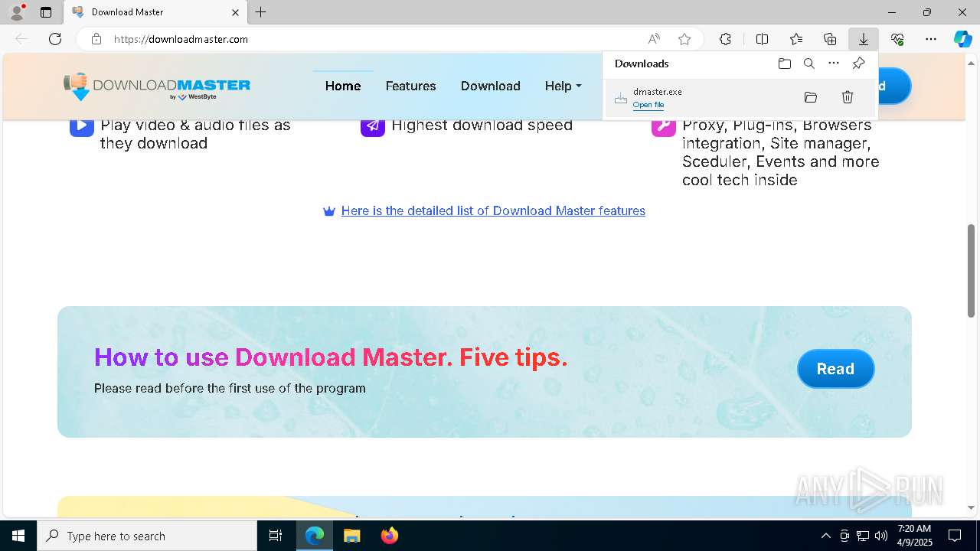This screenshot has height=551, width=980.
Task: Activate the Read aloud icon
Action: pos(654,39)
